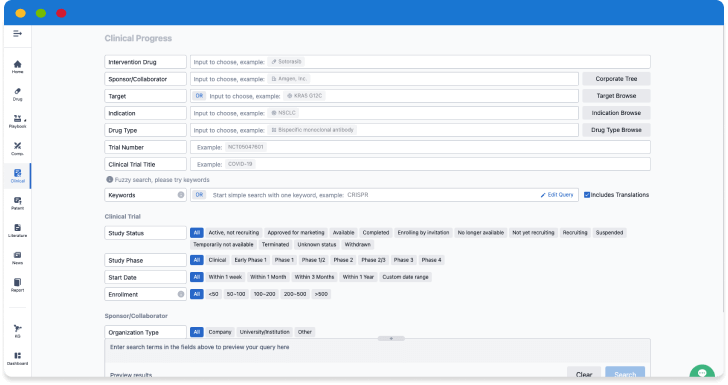The height and width of the screenshot is (385, 728).
Task: Open the Patent section icon
Action: pyautogui.click(x=17, y=203)
